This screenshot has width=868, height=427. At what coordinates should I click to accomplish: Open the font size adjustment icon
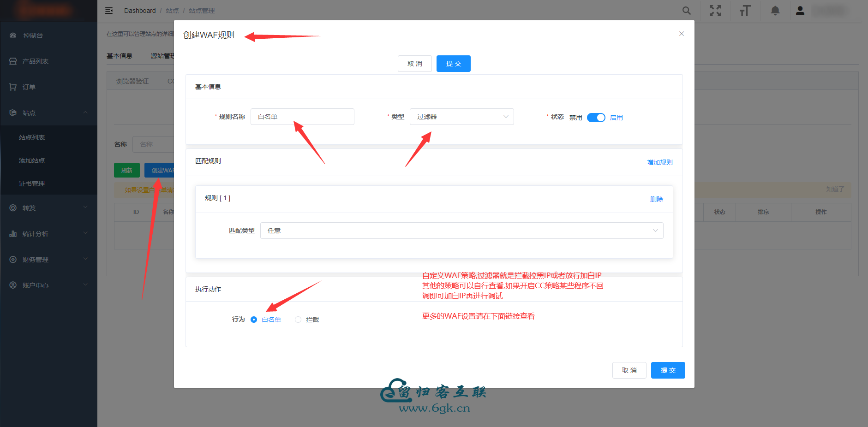(x=744, y=11)
